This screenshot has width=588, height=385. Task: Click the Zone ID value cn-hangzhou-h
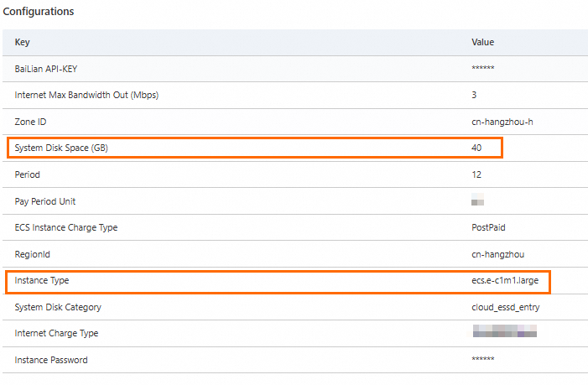point(502,122)
